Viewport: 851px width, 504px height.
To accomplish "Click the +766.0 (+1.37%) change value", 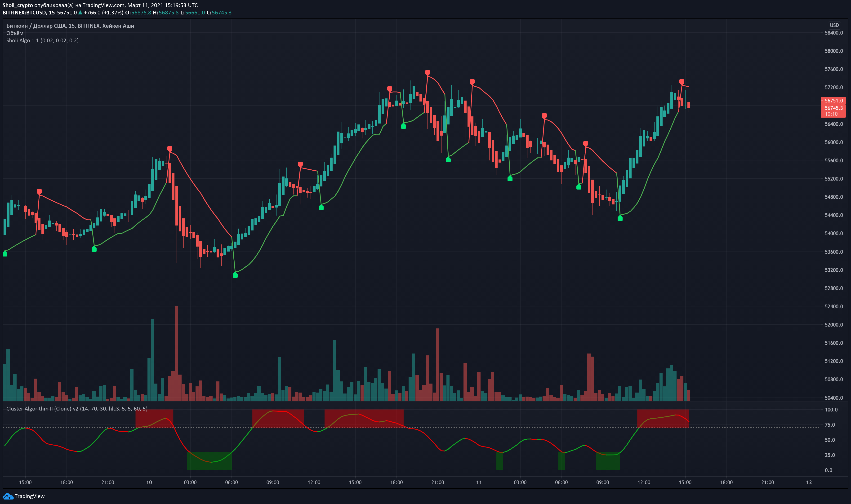I will pos(104,13).
